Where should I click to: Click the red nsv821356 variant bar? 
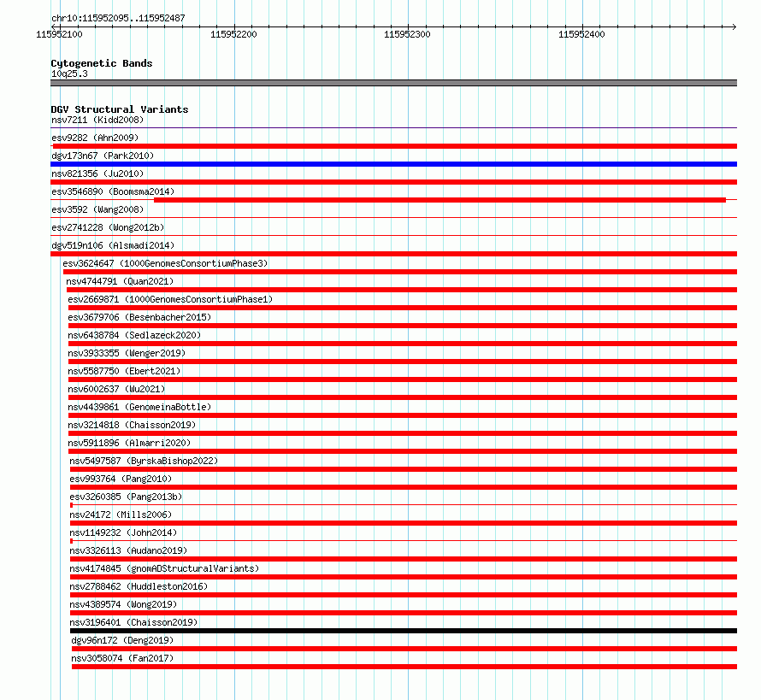(393, 182)
